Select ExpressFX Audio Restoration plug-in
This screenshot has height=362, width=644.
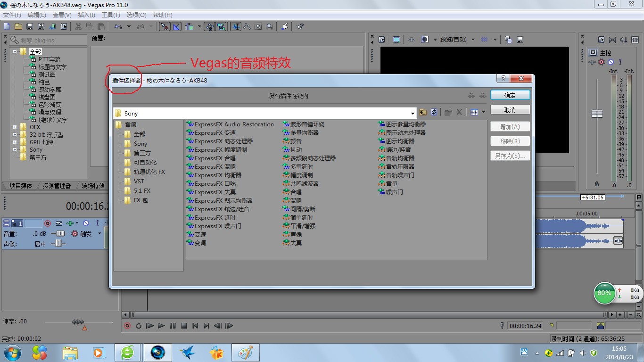click(230, 124)
